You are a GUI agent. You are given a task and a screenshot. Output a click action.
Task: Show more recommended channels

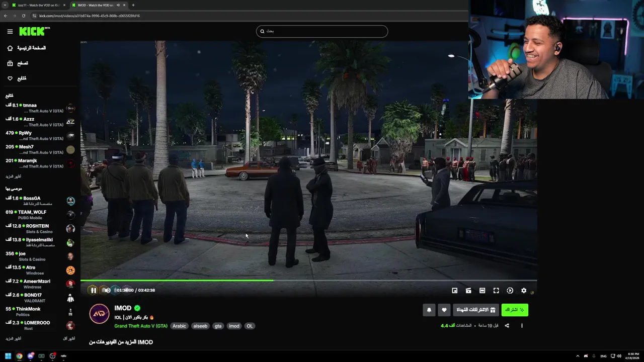[14, 338]
